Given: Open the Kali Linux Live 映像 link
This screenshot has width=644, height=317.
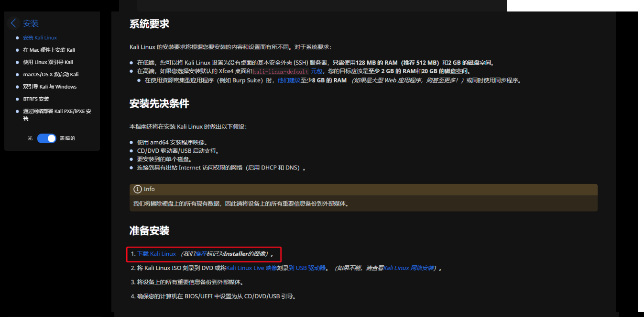Looking at the screenshot, I should coord(251,268).
